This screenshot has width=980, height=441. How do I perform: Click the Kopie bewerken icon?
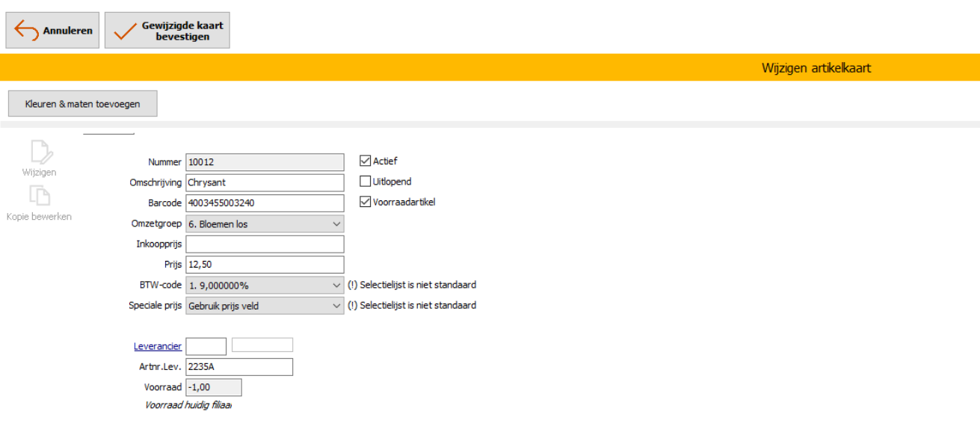tap(40, 196)
